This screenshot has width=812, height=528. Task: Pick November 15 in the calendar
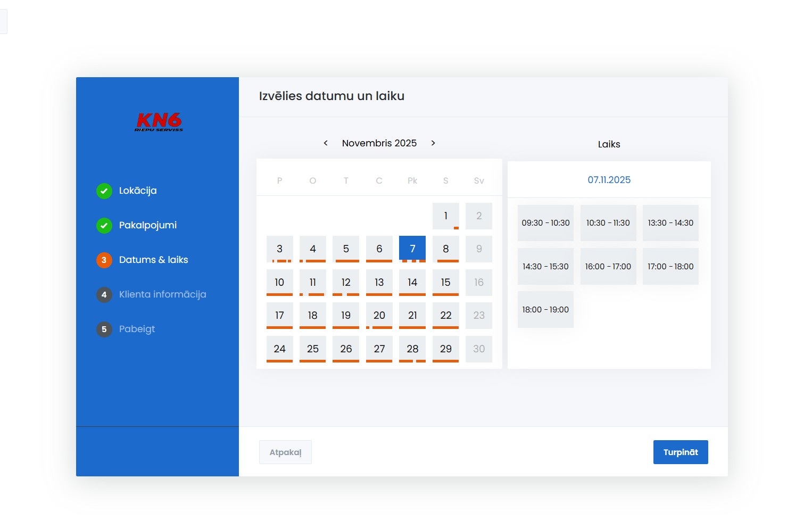(x=446, y=282)
